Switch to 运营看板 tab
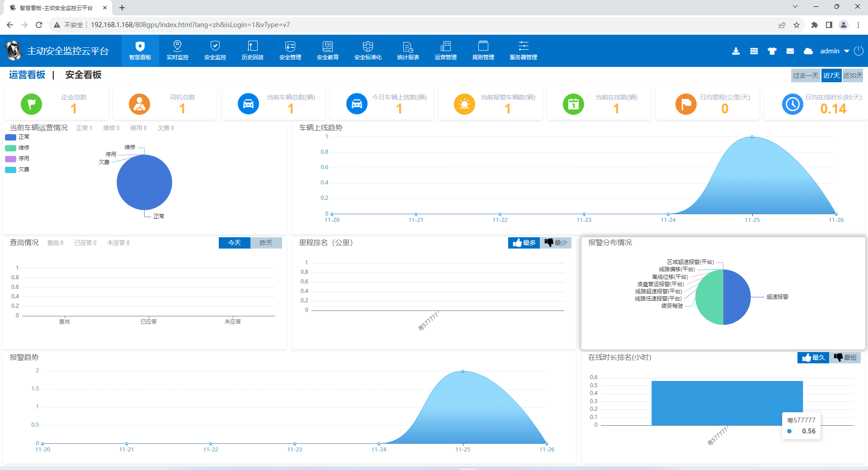This screenshot has width=868, height=470. 27,75
